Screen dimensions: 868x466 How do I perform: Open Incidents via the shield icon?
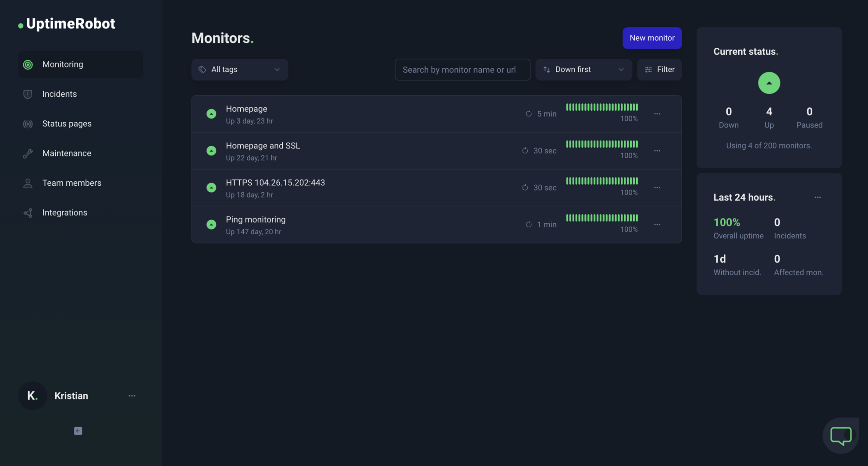tap(28, 94)
